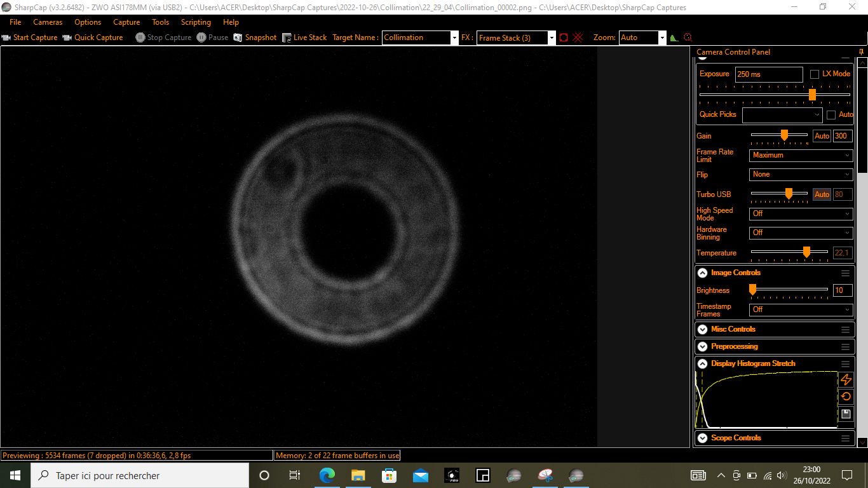Open the Frame Rate Limit dropdown
This screenshot has width=868, height=488.
pyautogui.click(x=801, y=155)
